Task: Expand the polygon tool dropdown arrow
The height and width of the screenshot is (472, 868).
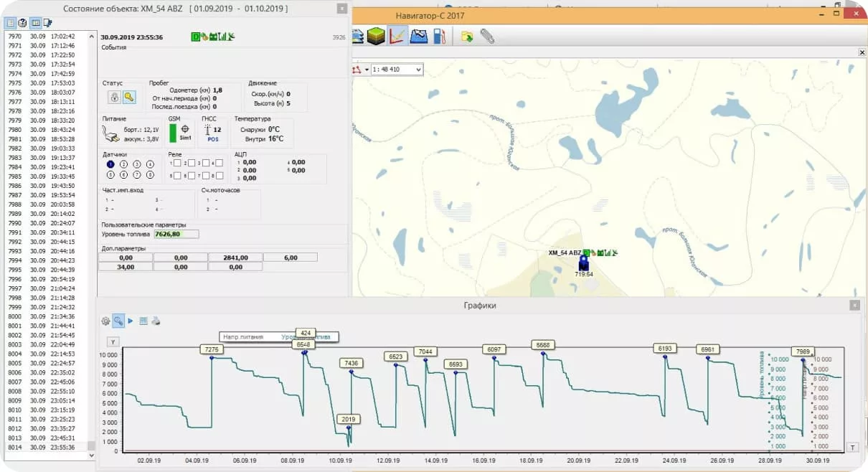Action: (367, 70)
